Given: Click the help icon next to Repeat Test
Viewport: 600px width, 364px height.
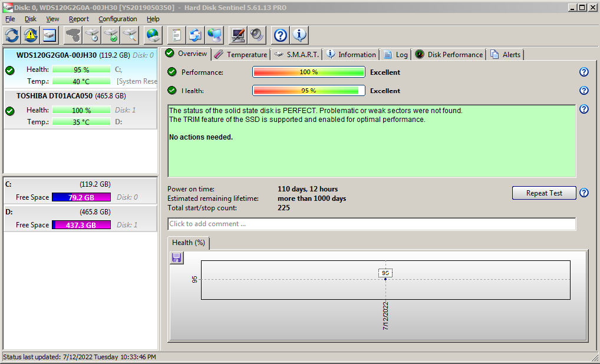Looking at the screenshot, I should pyautogui.click(x=583, y=193).
